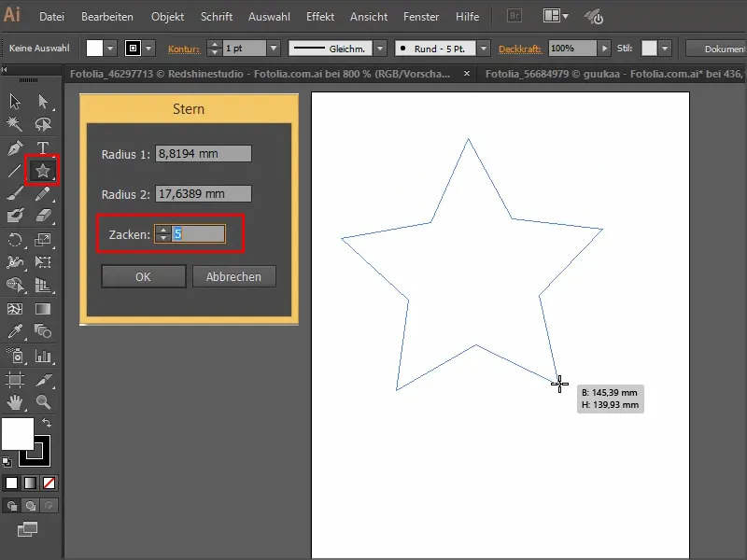Pick the Magic Wand tool

click(x=15, y=124)
